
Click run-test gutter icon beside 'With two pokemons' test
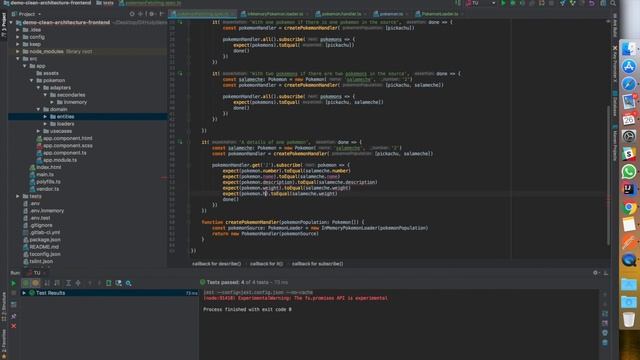click(180, 73)
